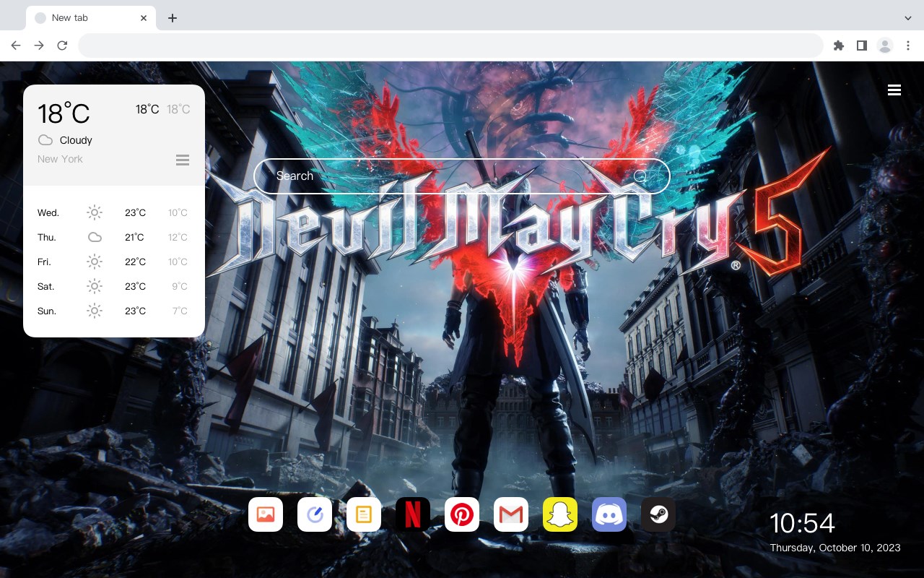Open the blue task checker shortcut
The image size is (924, 578).
[315, 514]
